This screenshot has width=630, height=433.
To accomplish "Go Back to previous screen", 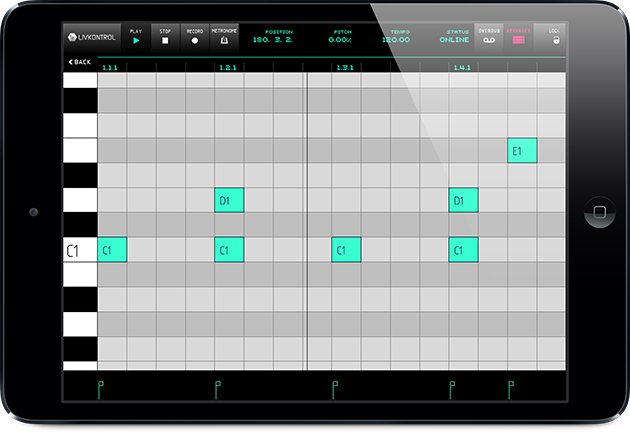I will pyautogui.click(x=79, y=62).
